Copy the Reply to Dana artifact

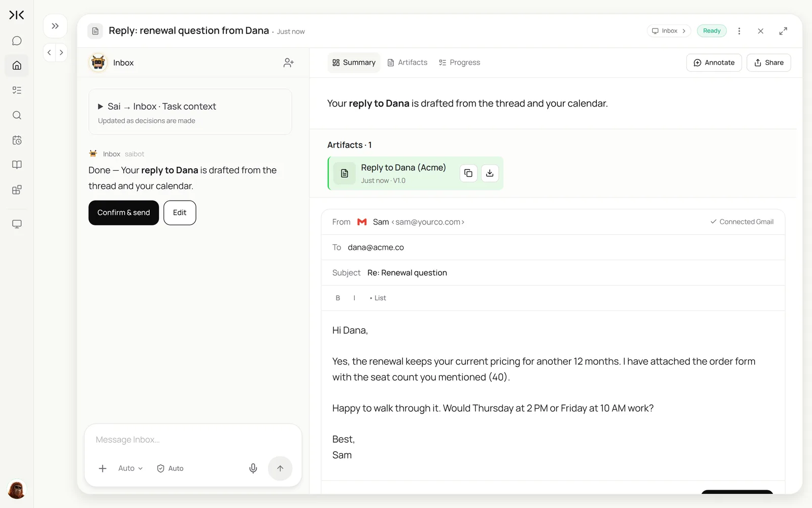468,173
